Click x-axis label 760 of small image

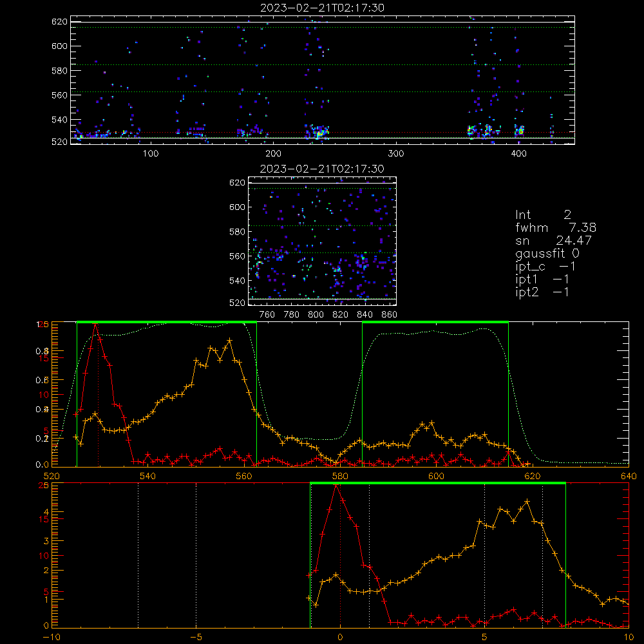(267, 315)
